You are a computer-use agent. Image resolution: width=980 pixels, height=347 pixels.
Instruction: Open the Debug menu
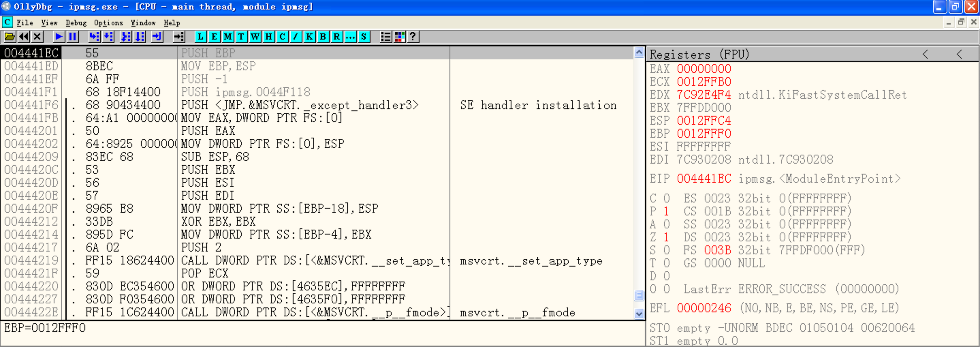76,23
